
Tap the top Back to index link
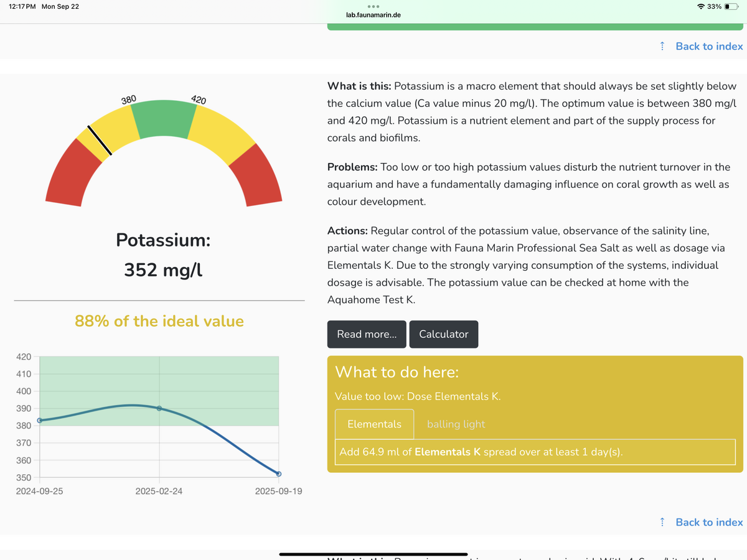coord(709,46)
